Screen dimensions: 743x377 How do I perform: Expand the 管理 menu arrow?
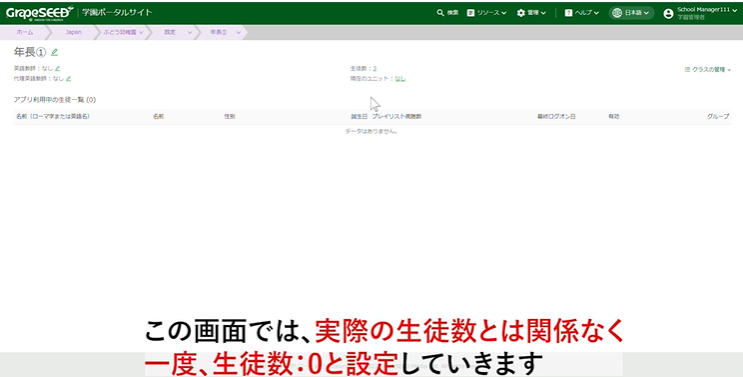tap(543, 13)
